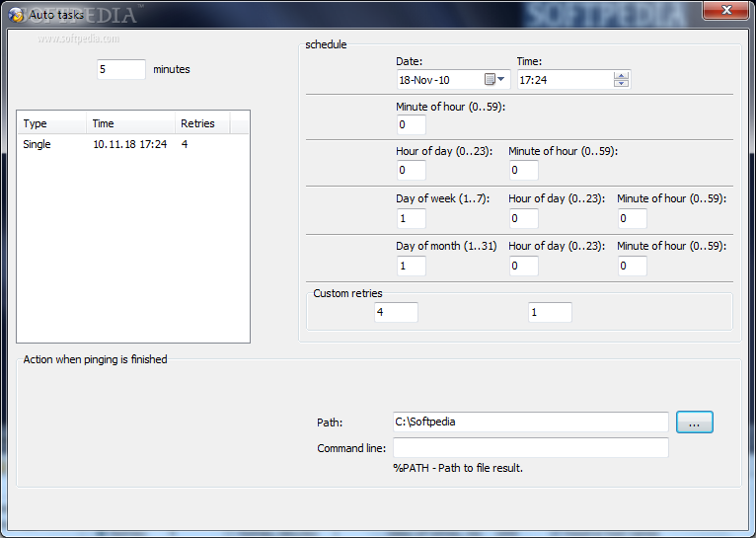The width and height of the screenshot is (756, 538).
Task: Click the monthly Hour of day field
Action: point(524,266)
